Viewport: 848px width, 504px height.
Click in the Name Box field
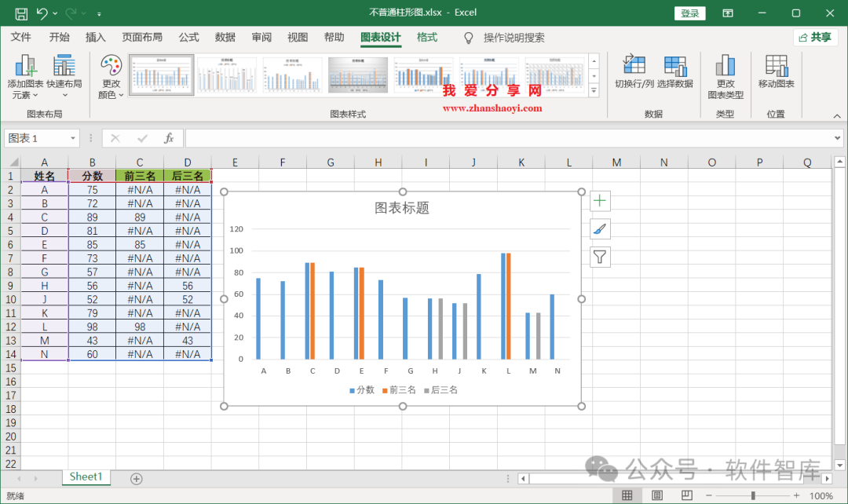click(x=35, y=138)
